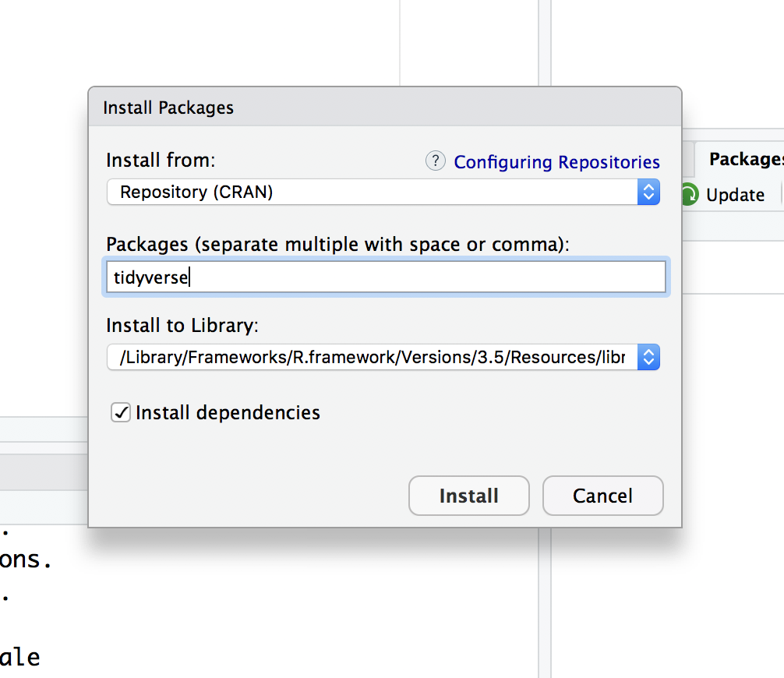The width and height of the screenshot is (784, 678).
Task: Uncheck the Install dependencies checkbox
Action: (x=121, y=413)
